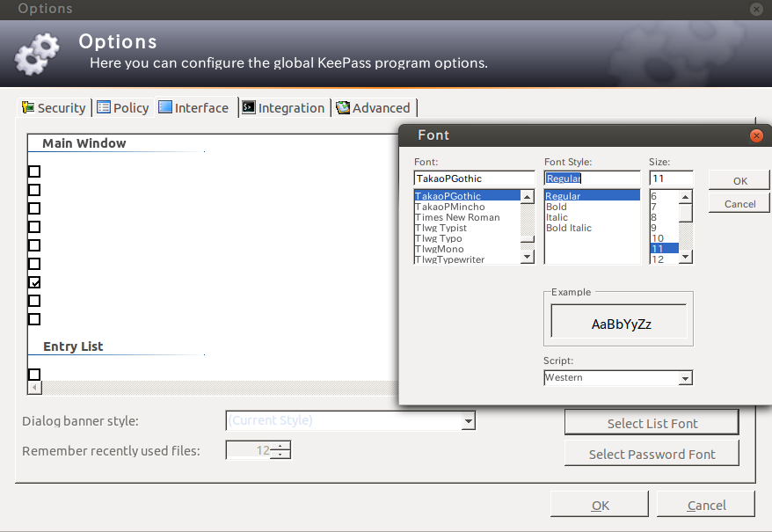The image size is (772, 532).
Task: Toggle the checkbox under Entry List heading
Action: 34,375
